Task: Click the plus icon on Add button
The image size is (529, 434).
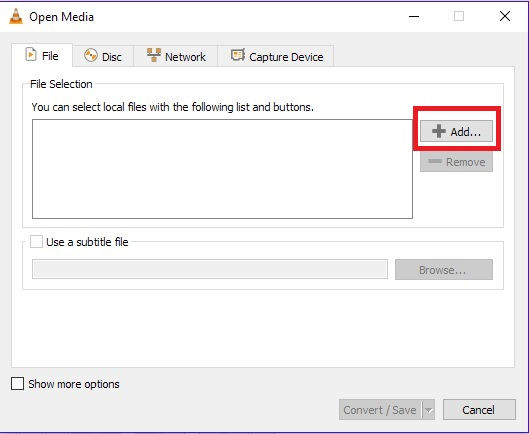Action: (x=439, y=131)
